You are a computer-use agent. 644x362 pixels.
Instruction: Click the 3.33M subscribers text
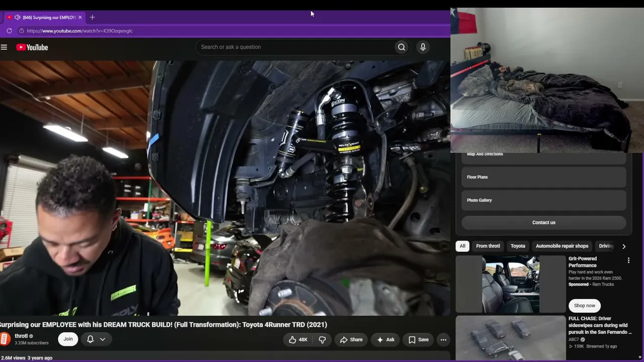(31, 343)
